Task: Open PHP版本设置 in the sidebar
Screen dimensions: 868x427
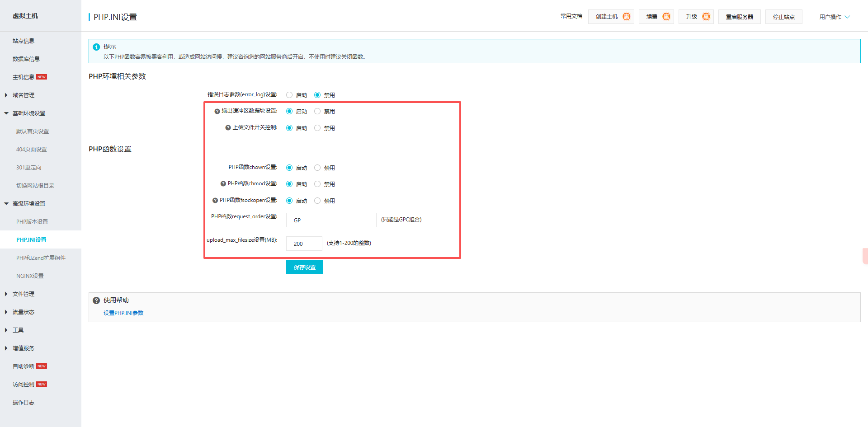Action: coord(32,221)
